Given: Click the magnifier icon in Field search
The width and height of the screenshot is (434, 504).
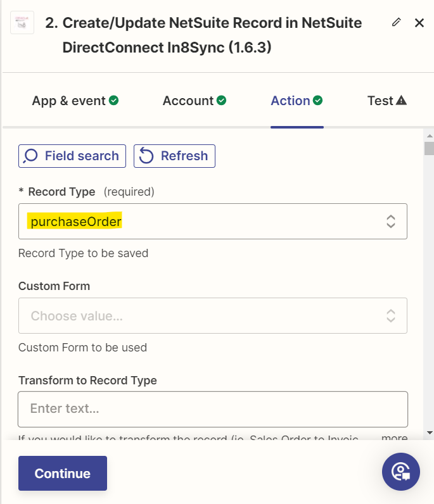Looking at the screenshot, I should (30, 156).
